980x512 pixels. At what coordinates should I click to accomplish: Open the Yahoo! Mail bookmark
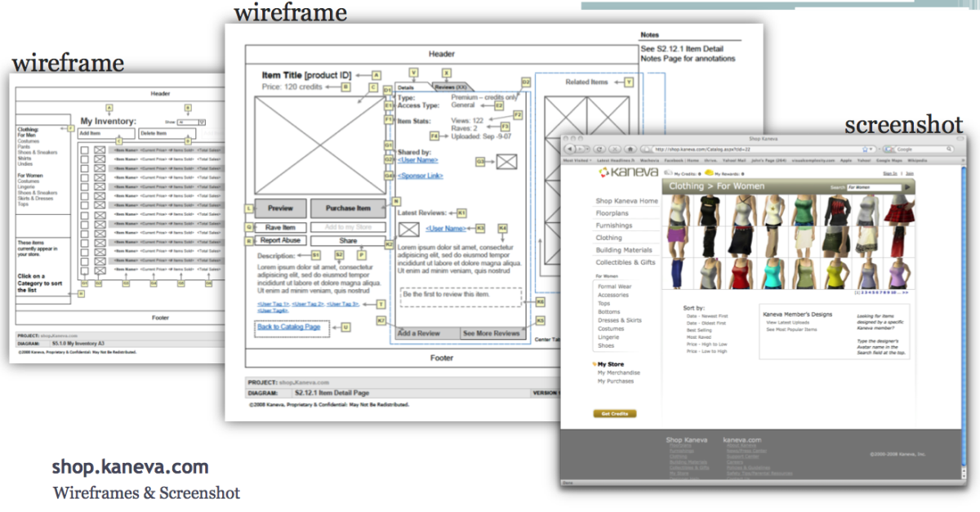[x=735, y=160]
